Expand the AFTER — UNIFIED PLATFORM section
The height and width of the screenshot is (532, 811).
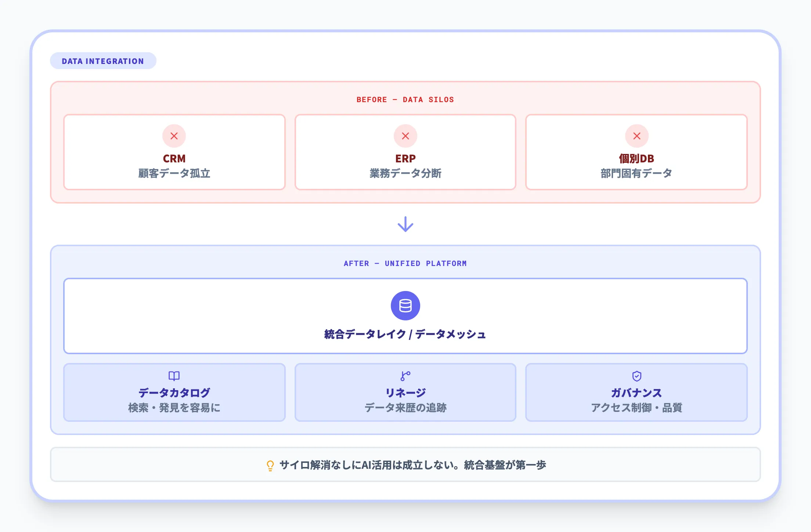pyautogui.click(x=405, y=263)
